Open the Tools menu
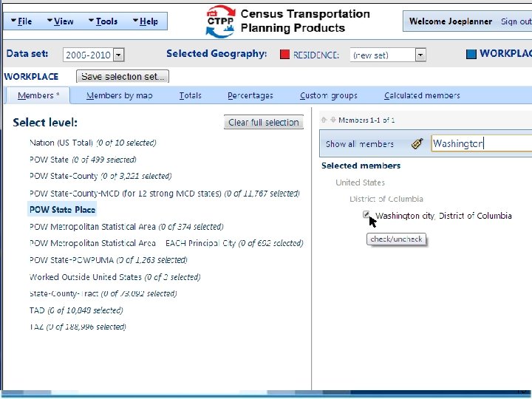Screen dimensions: 532x399 [x=103, y=21]
